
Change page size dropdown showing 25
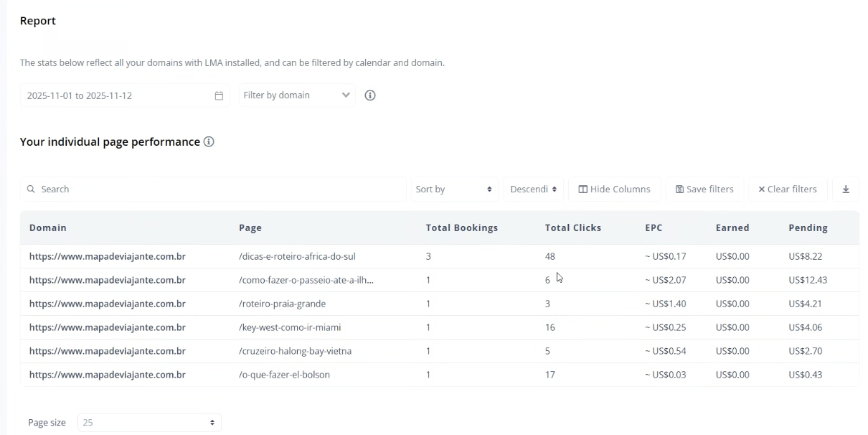click(149, 423)
